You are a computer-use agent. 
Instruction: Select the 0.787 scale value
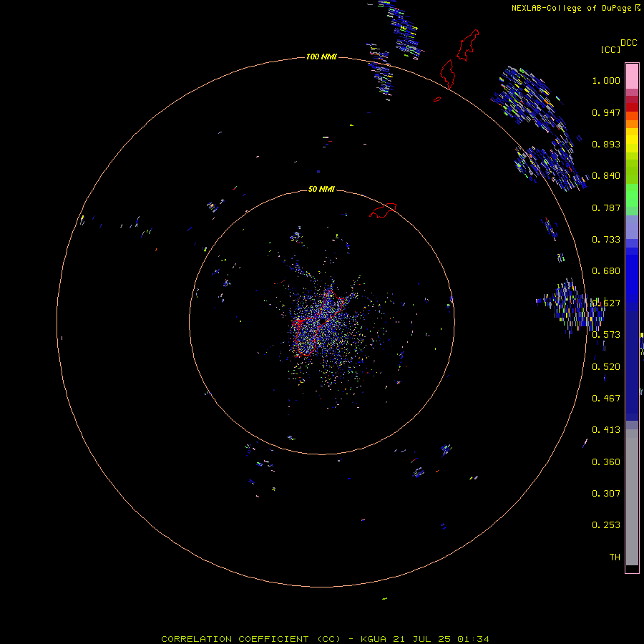606,208
